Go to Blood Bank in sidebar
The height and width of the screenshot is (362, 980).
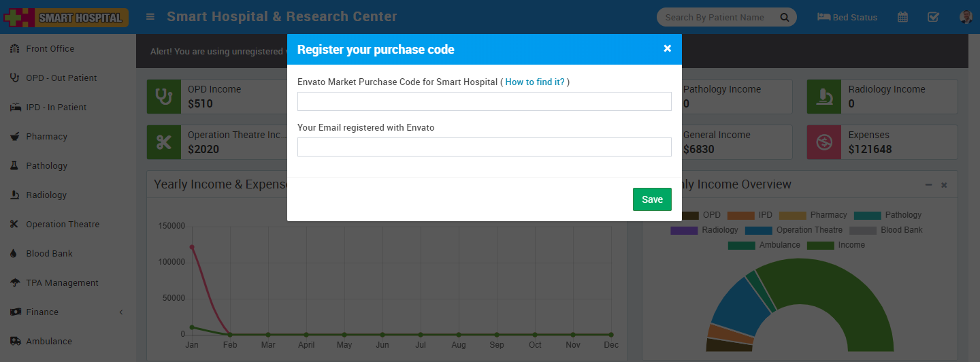click(x=49, y=253)
